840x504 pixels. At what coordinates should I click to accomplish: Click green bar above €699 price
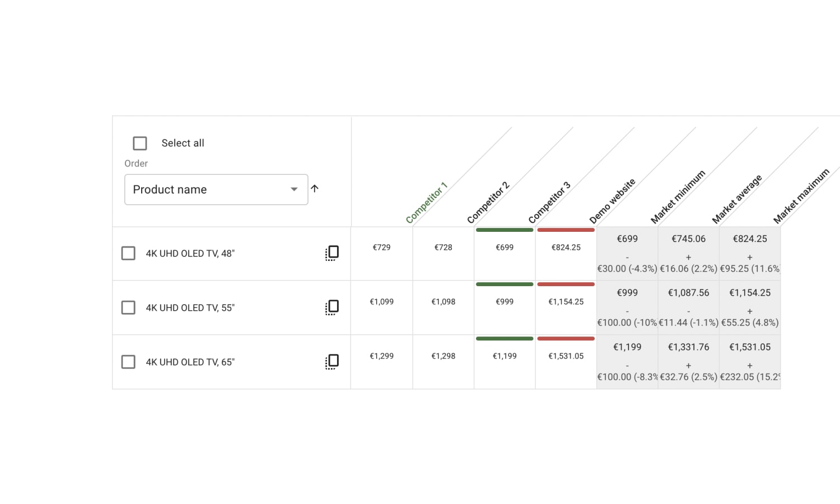505,230
